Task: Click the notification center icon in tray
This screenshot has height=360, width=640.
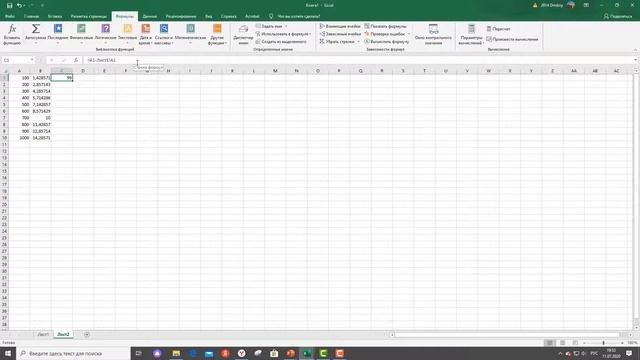Action: (629, 353)
